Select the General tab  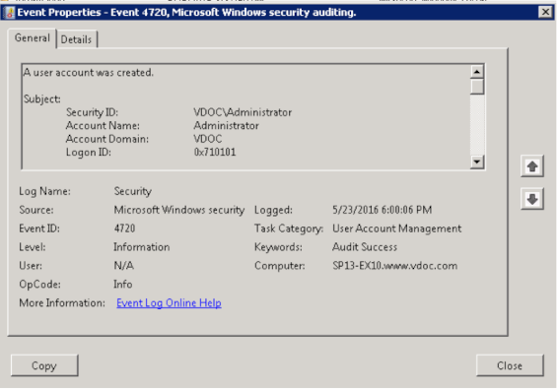pos(32,38)
